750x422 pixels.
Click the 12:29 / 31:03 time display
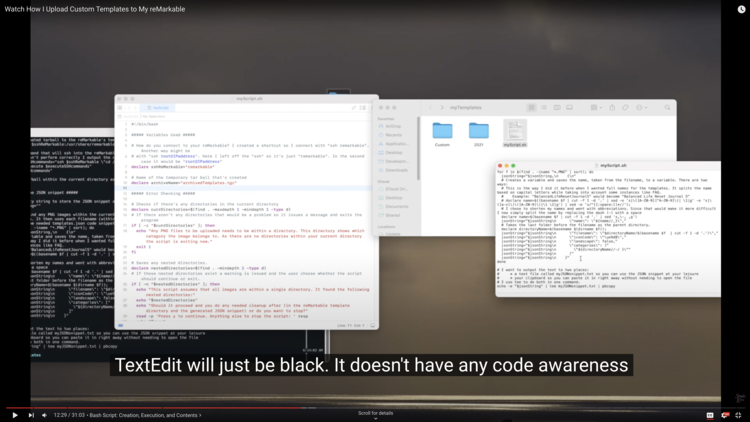(69, 415)
